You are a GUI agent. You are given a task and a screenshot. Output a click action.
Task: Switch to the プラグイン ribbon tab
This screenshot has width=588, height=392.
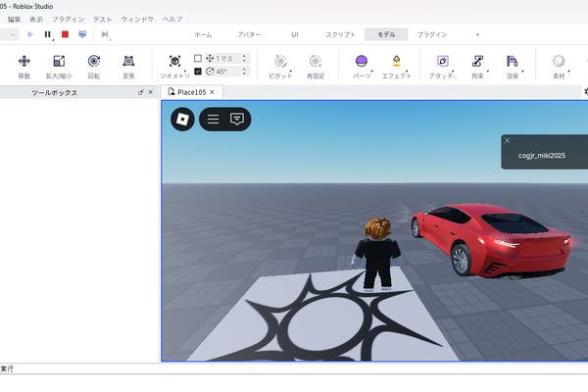432,34
